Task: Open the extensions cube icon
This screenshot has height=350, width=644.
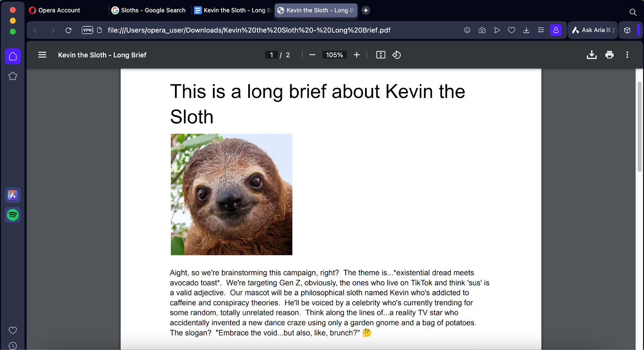Action: (x=627, y=30)
